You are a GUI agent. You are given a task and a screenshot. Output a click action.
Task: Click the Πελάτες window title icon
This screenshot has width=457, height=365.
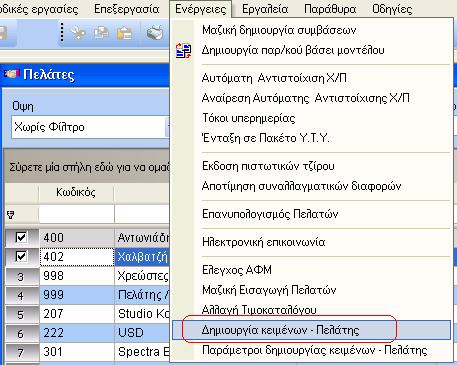click(11, 74)
